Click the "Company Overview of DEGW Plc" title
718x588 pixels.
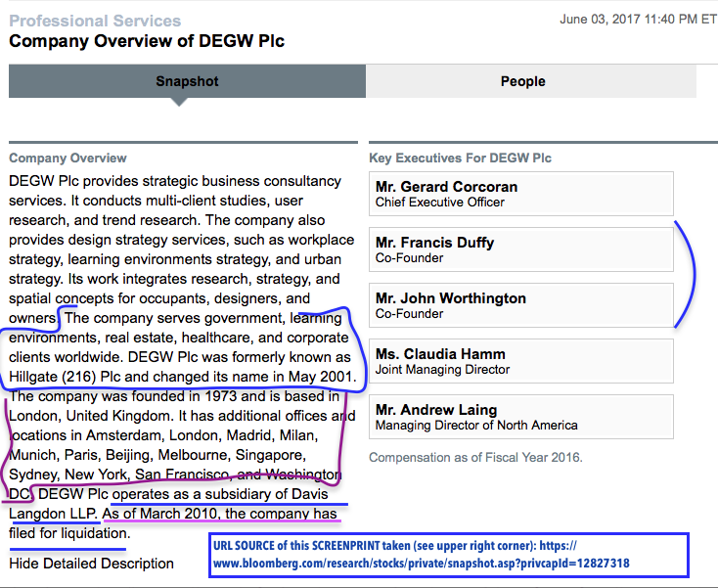coord(147,41)
